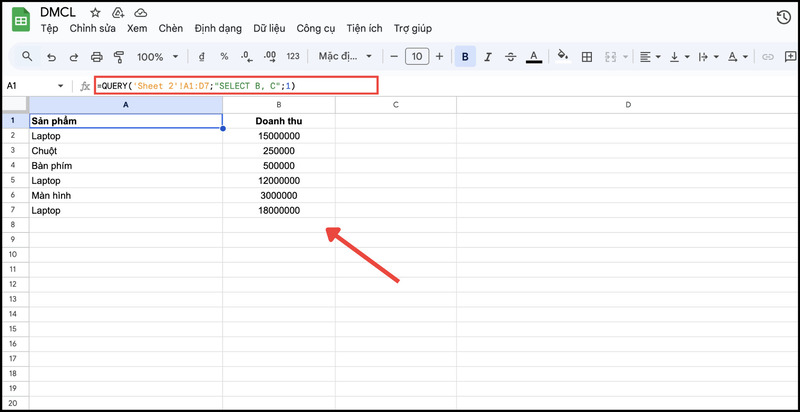The width and height of the screenshot is (800, 412).
Task: Insert a comment
Action: pos(790,56)
